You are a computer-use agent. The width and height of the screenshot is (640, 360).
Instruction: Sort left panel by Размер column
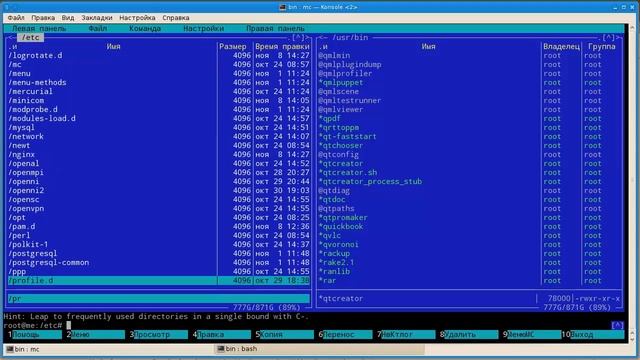point(233,47)
